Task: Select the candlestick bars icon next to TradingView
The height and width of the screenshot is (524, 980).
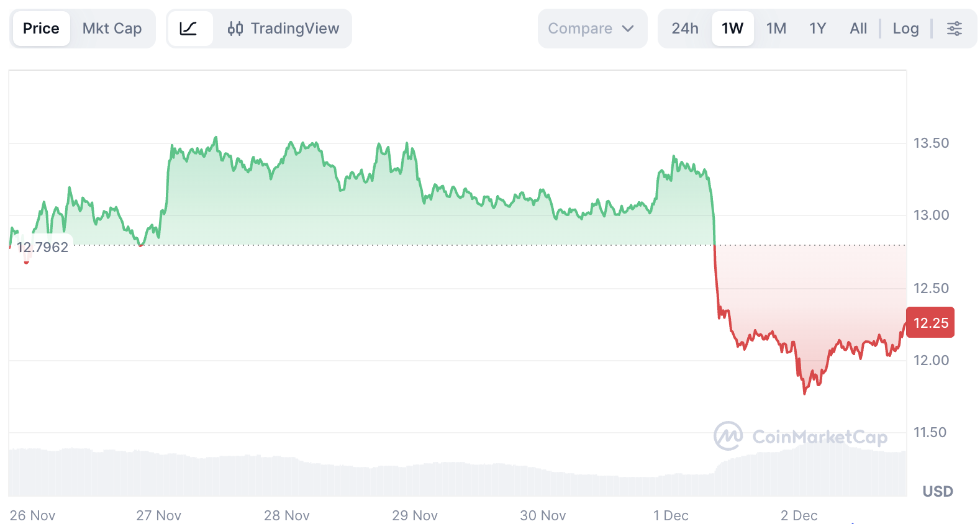Action: tap(237, 28)
